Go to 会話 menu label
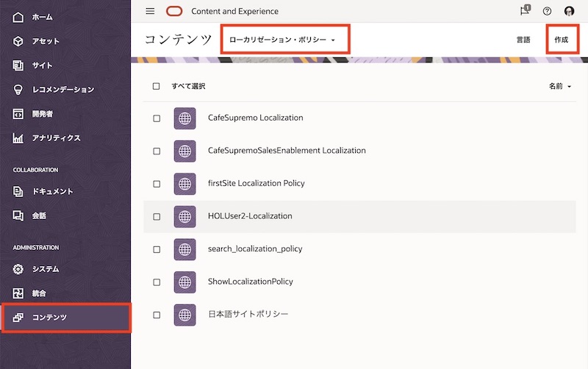 click(39, 215)
